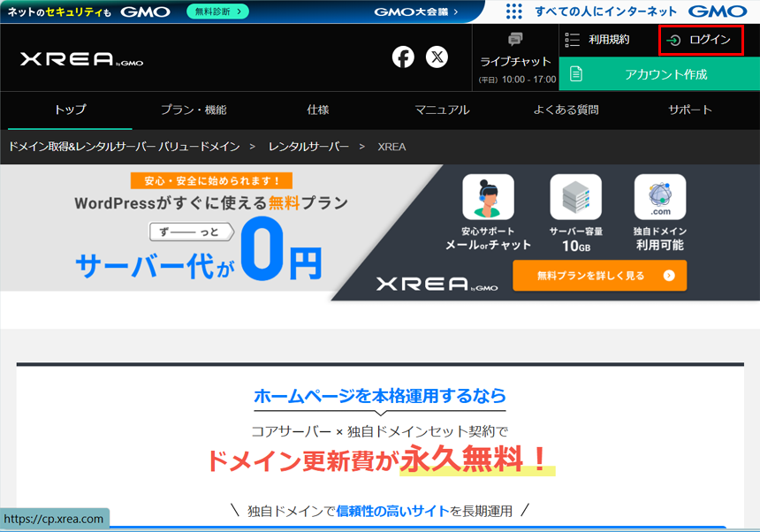This screenshot has width=760, height=532.
Task: Open the プラン・機能 menu item
Action: (194, 110)
